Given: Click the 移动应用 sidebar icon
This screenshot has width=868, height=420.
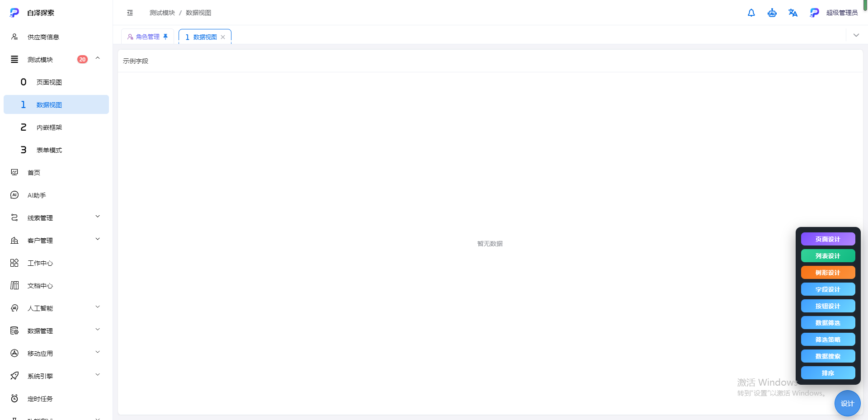Looking at the screenshot, I should coord(14,353).
